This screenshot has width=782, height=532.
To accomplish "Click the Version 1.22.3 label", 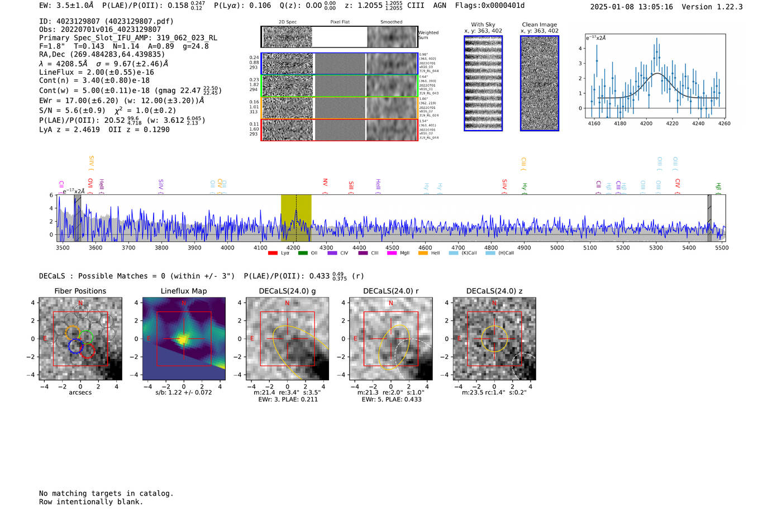I will click(712, 7).
